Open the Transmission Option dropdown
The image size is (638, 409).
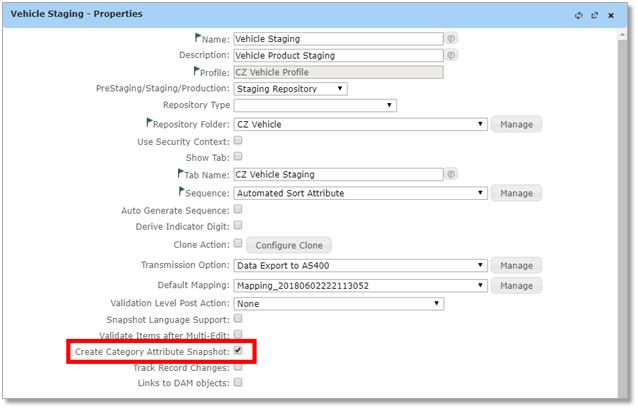coord(360,265)
